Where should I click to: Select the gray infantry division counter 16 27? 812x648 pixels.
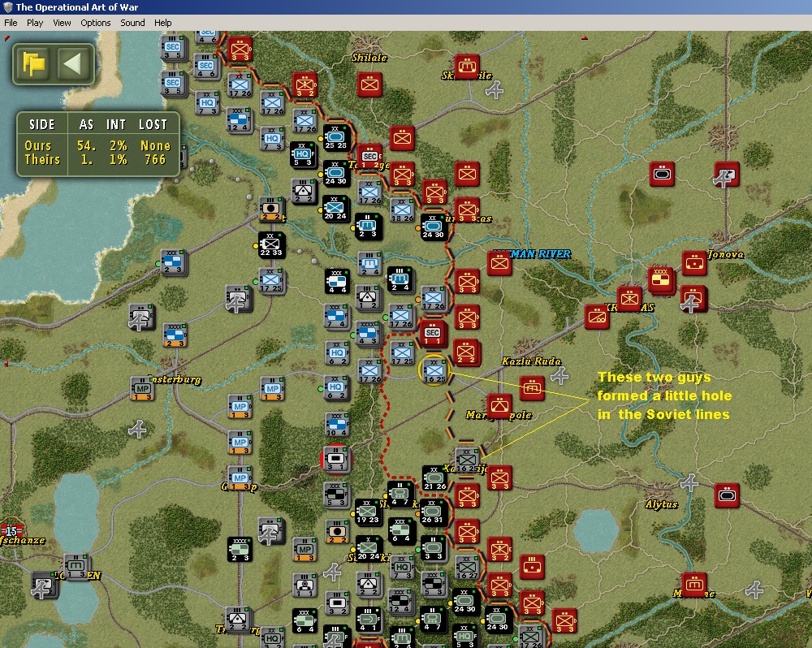click(467, 567)
